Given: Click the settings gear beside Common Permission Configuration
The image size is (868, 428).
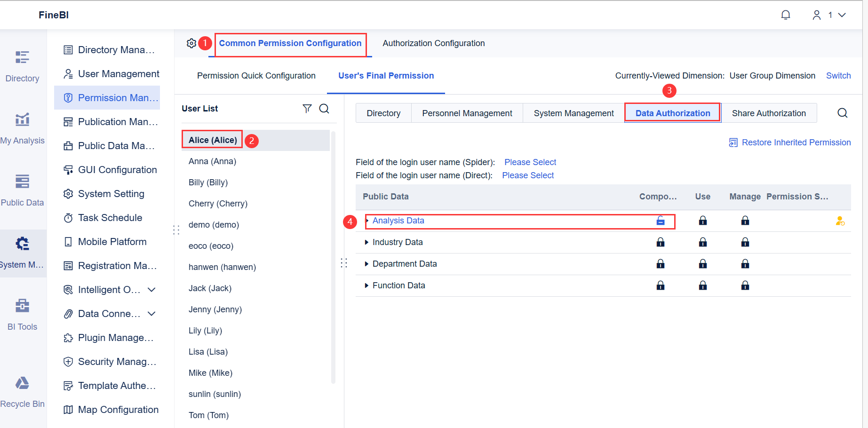Looking at the screenshot, I should point(191,43).
